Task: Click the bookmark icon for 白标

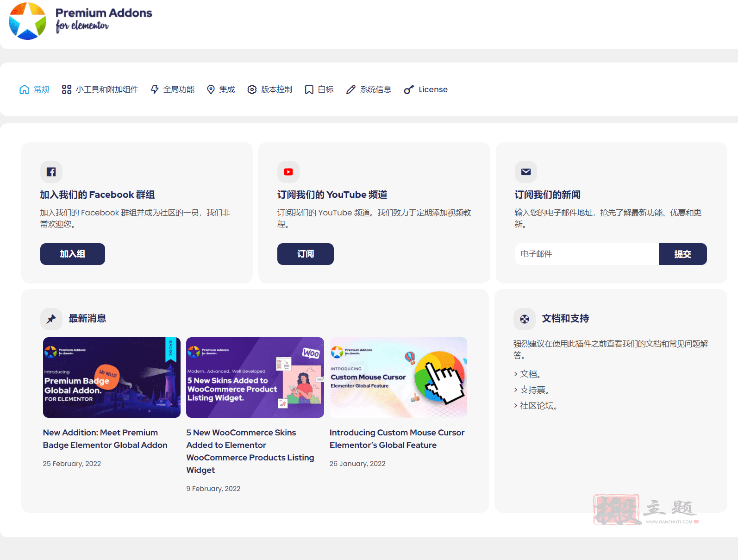Action: coord(309,89)
